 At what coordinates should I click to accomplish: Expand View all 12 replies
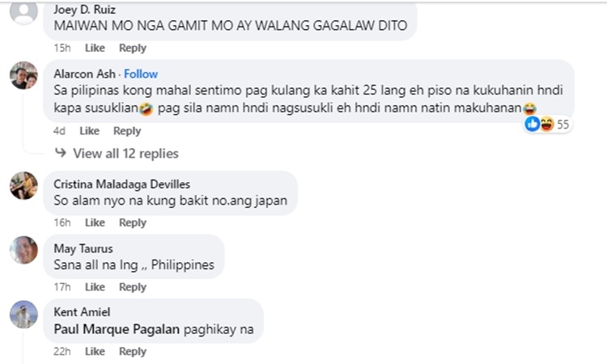pyautogui.click(x=125, y=154)
